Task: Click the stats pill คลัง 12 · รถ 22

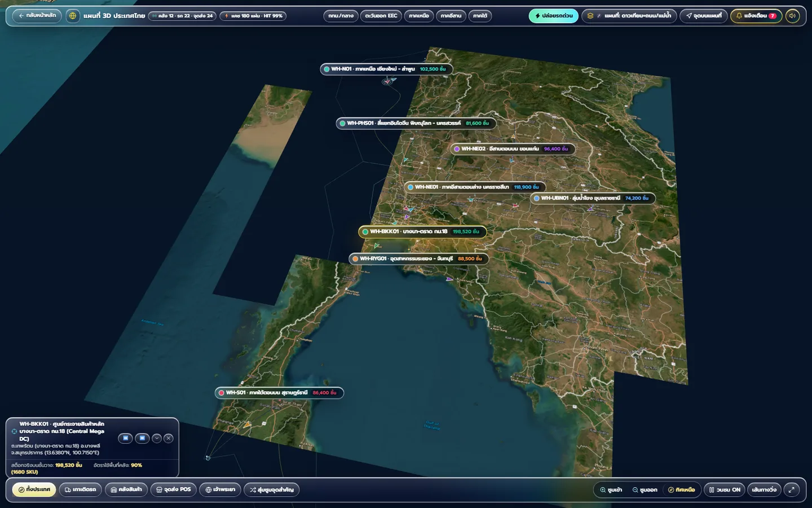Action: pos(182,16)
